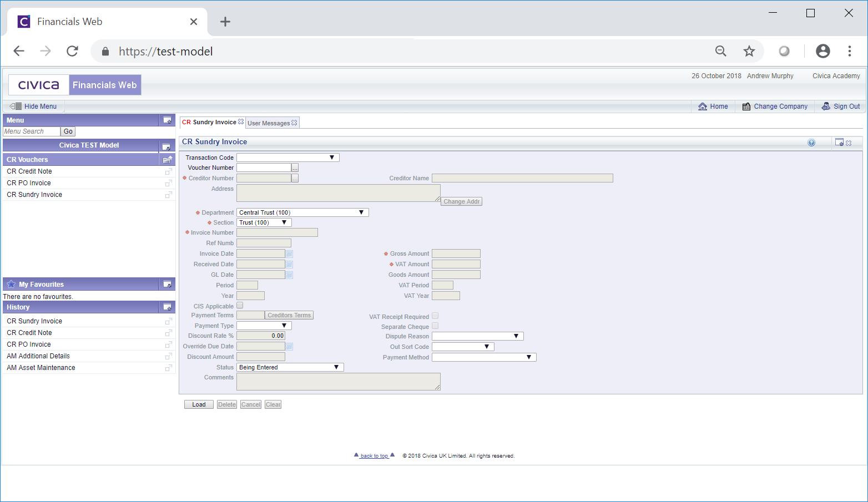
Task: Click the Change Addr button
Action: coord(462,201)
